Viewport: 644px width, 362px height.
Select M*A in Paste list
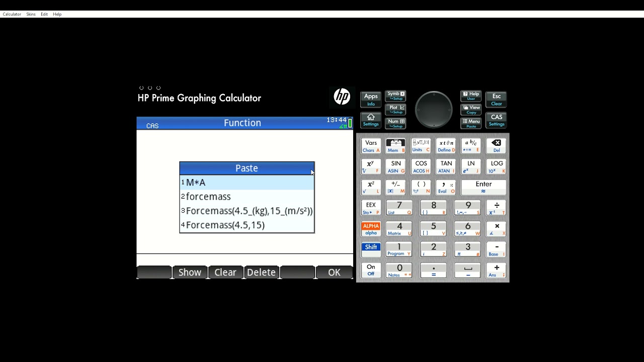pyautogui.click(x=247, y=183)
